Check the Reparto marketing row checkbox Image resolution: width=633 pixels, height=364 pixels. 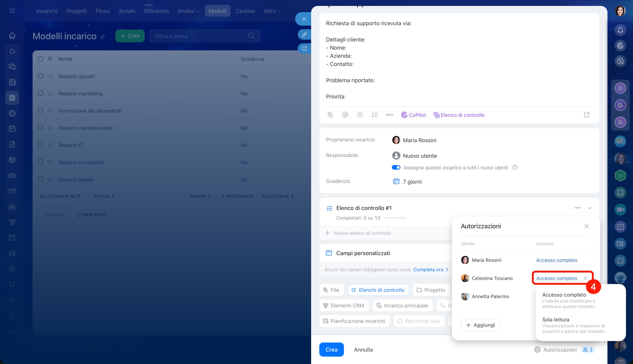click(x=41, y=93)
